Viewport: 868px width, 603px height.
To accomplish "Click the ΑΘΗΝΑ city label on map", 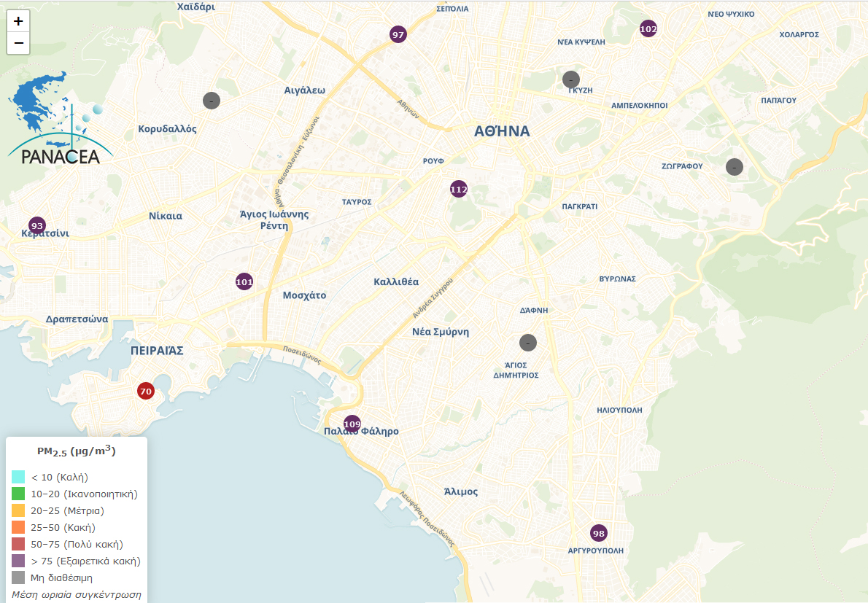I will tap(502, 131).
